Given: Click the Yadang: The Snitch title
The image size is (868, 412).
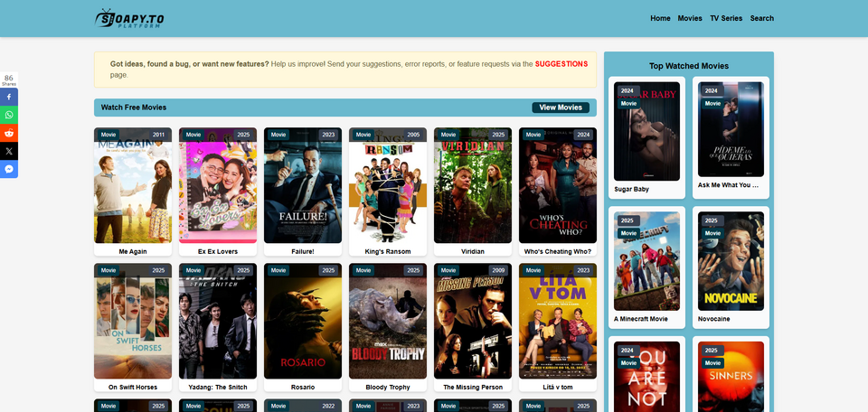Looking at the screenshot, I should point(218,387).
